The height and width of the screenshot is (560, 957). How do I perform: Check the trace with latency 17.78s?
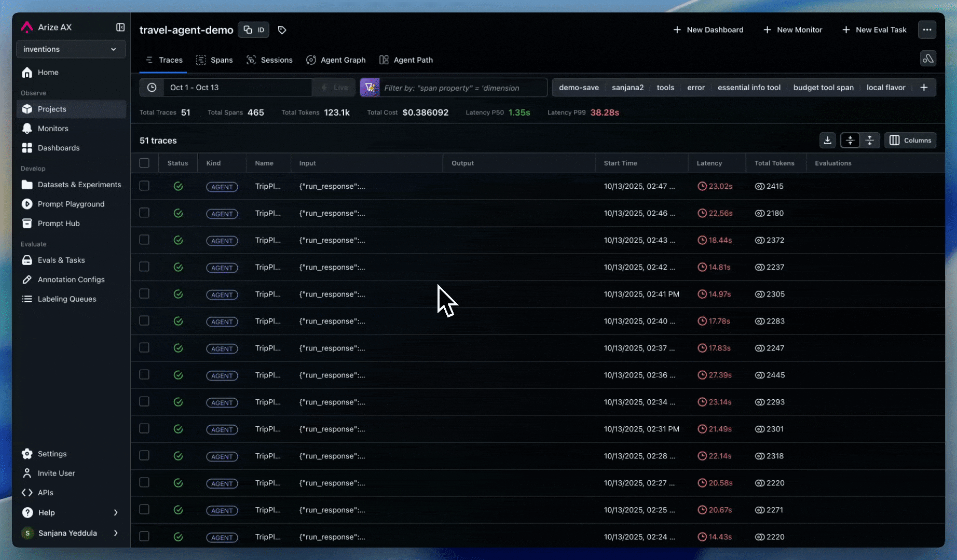144,320
